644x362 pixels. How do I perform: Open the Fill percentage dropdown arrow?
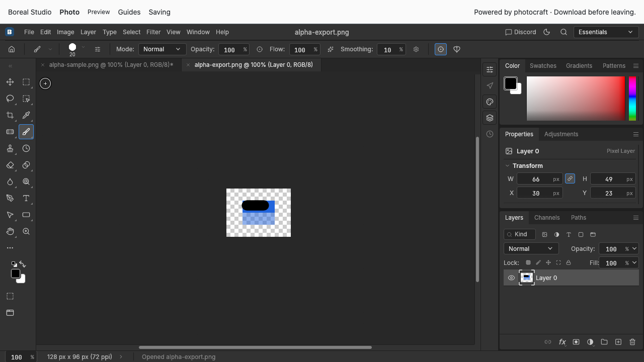tap(634, 262)
